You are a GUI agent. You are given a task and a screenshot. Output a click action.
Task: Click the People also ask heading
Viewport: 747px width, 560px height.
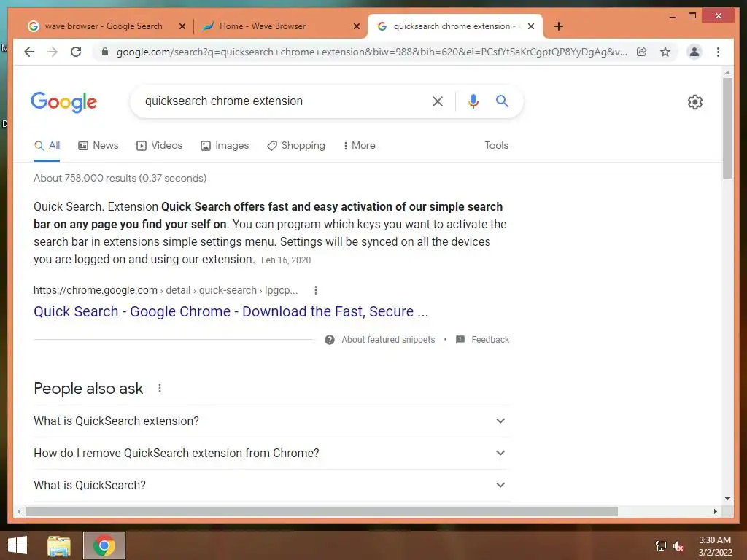coord(88,389)
